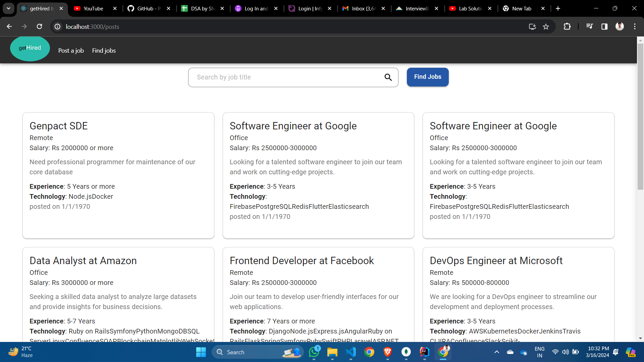Click 'Salary: Rs 500000-800000' text
Viewport: 644px width, 362px height.
(470, 283)
